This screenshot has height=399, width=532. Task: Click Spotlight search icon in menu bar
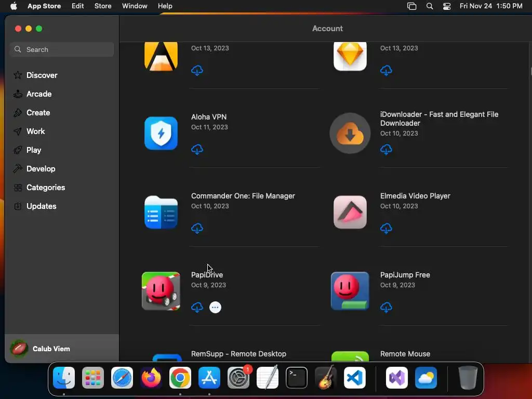[430, 6]
